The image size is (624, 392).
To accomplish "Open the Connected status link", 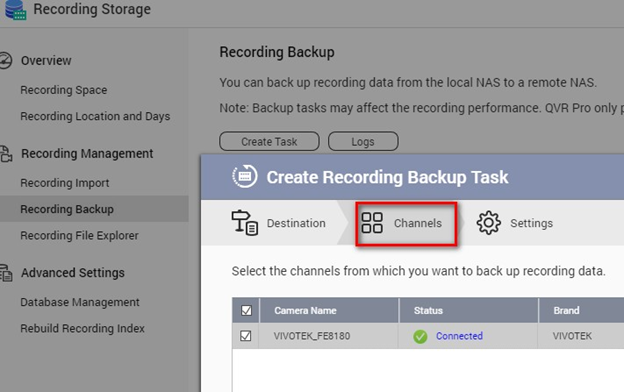I will [459, 336].
